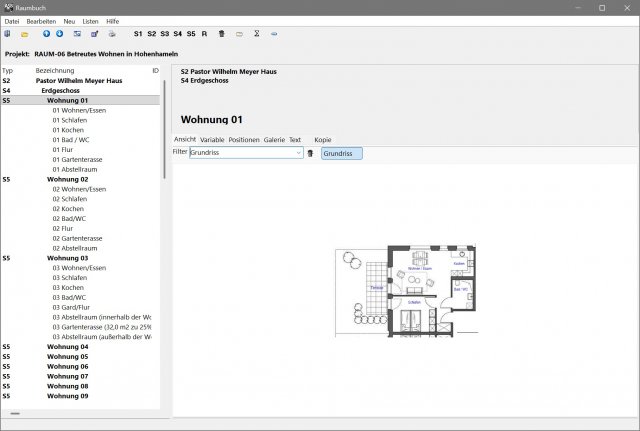Screen dimensions: 640x431
Task: Switch to the Galerie tab
Action: (x=274, y=140)
